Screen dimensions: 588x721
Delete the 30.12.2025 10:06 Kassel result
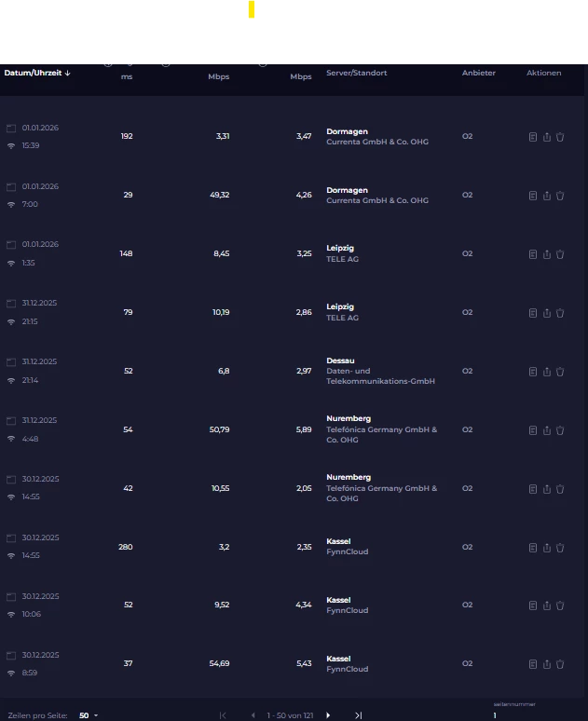(560, 605)
